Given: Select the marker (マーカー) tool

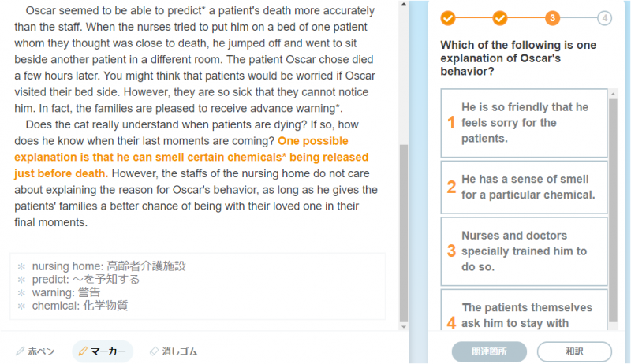Looking at the screenshot, I should click(x=103, y=351).
